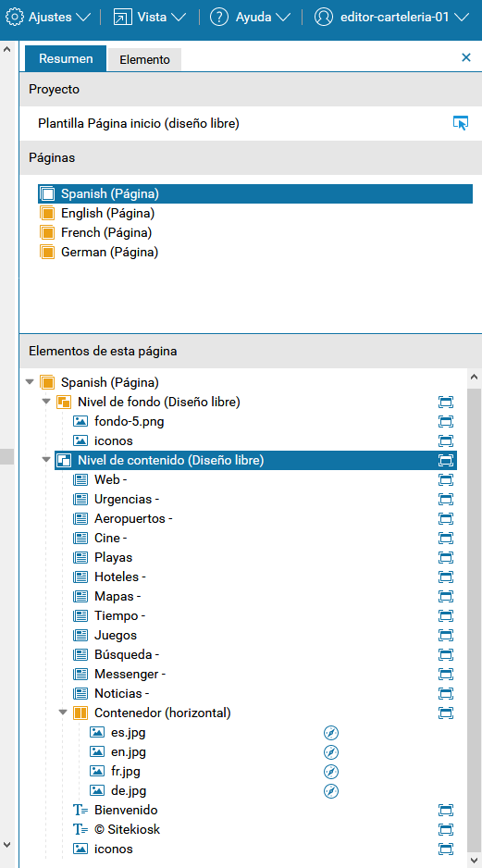Click the frame icon next to fondo-5.png
The image size is (482, 868).
(x=446, y=421)
